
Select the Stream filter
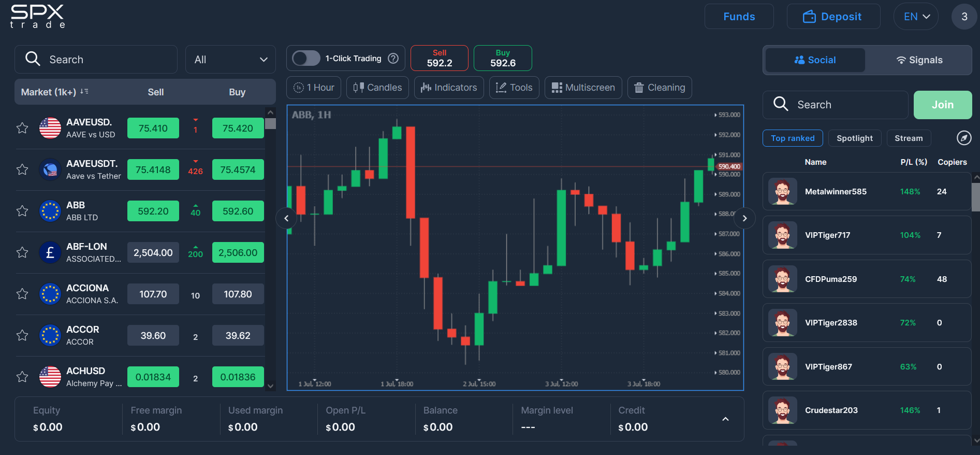click(x=909, y=138)
